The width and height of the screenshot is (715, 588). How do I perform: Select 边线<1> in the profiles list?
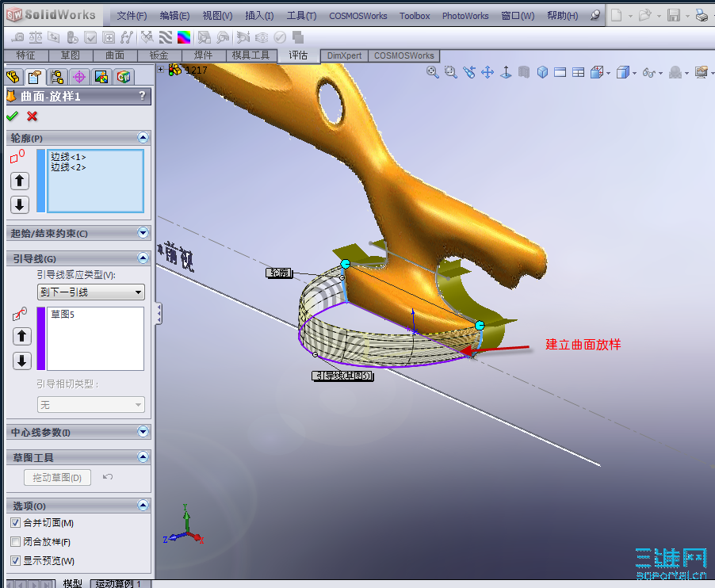point(68,157)
